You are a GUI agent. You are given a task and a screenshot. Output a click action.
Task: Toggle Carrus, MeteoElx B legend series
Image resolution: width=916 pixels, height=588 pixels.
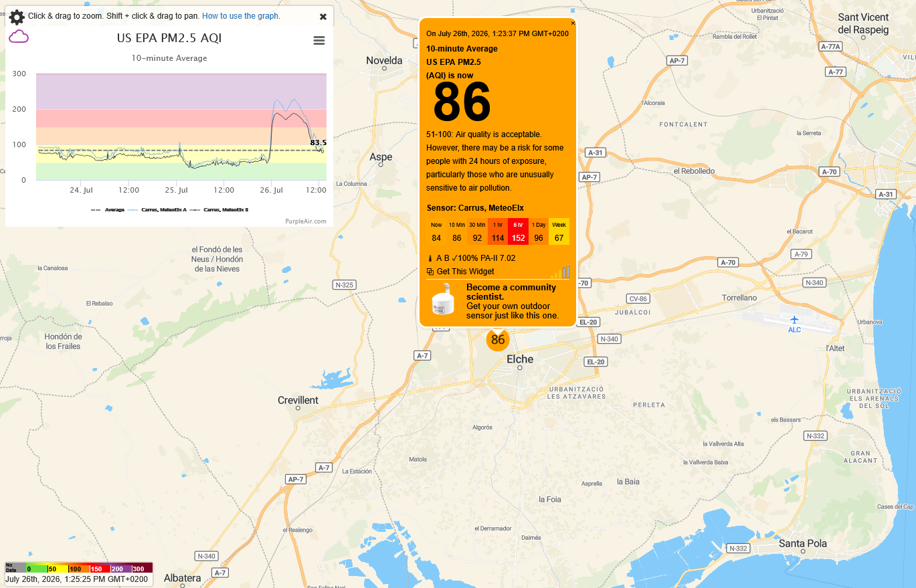tap(219, 210)
